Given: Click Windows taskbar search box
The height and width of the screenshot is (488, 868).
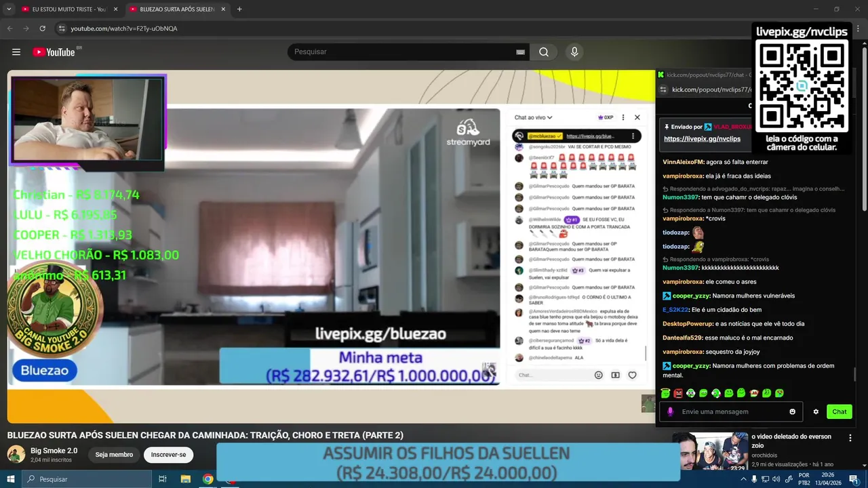Looking at the screenshot, I should click(87, 479).
